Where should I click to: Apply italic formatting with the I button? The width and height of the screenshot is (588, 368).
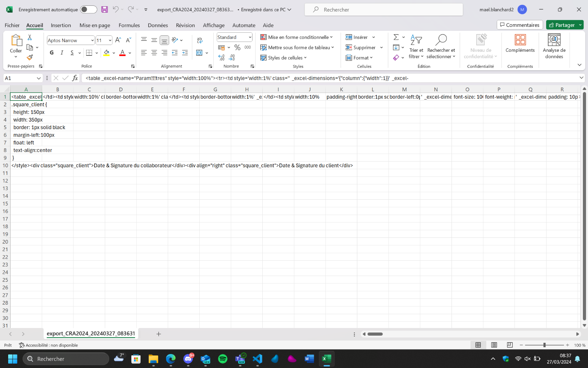(62, 52)
